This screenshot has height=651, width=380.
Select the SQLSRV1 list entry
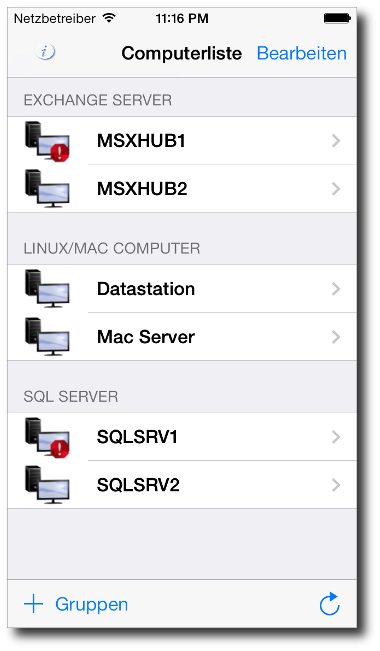click(x=182, y=437)
